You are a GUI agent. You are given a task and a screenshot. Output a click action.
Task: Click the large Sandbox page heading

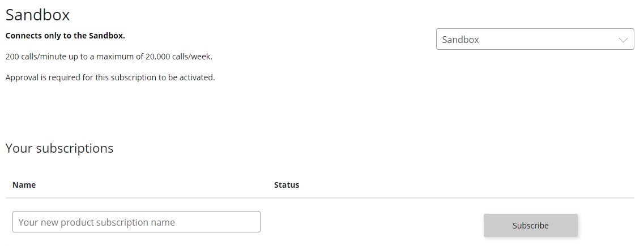tap(37, 15)
